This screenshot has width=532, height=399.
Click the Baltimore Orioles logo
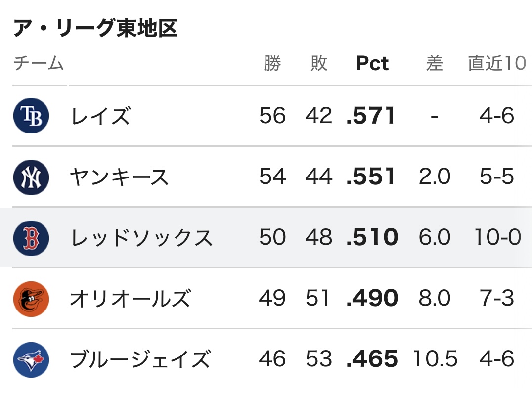click(31, 299)
